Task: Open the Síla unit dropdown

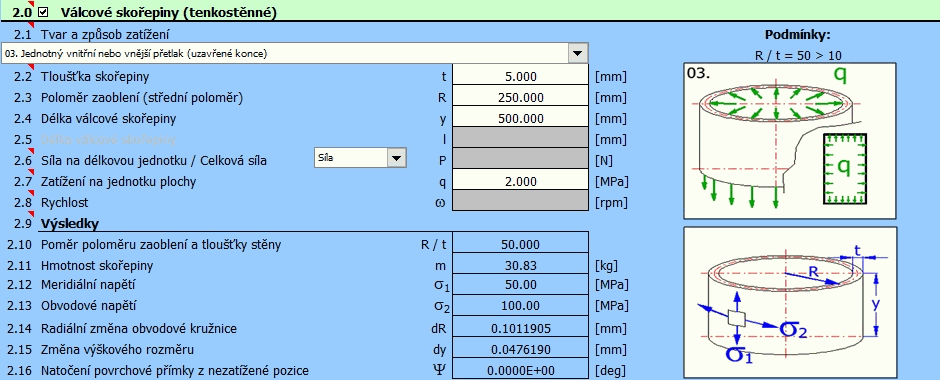Action: (397, 158)
